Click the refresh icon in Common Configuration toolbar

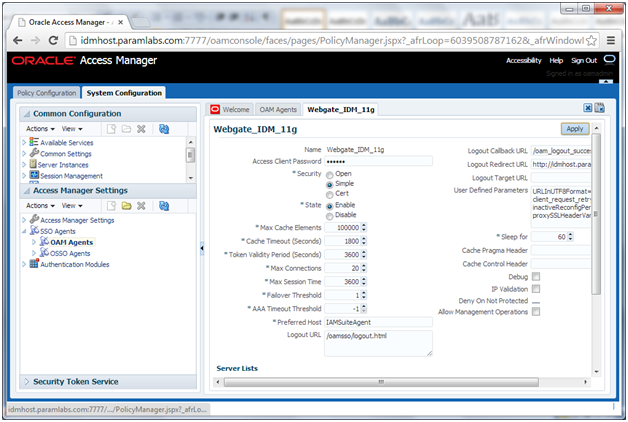click(x=164, y=129)
